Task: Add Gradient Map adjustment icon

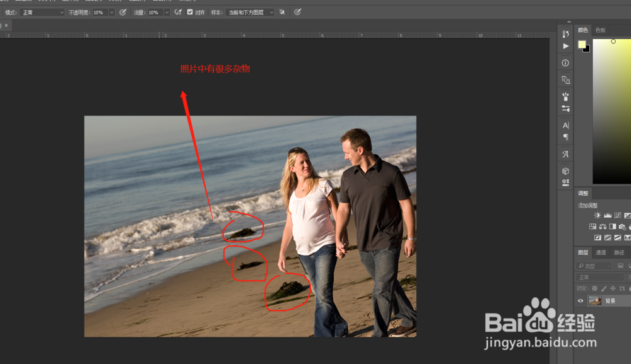Action: (x=627, y=238)
